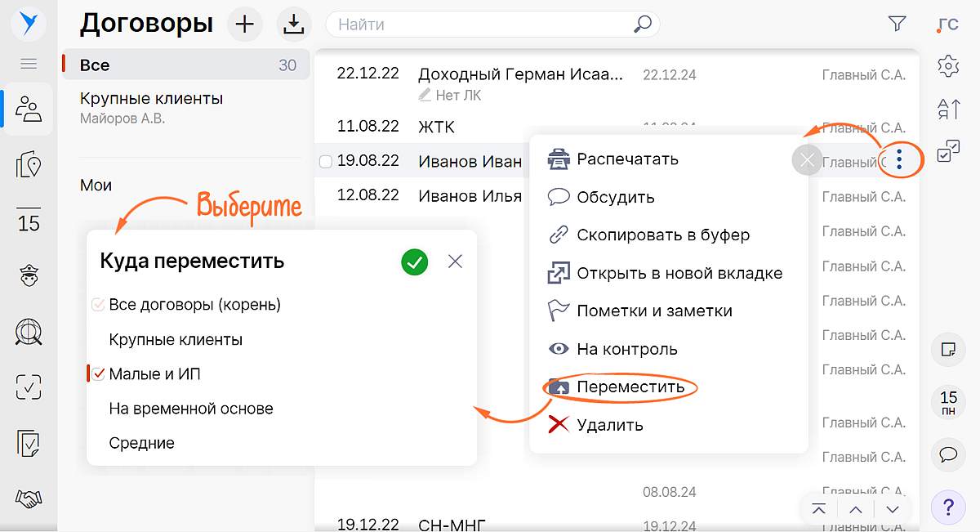Image resolution: width=980 pixels, height=532 pixels.
Task: Open settings gear in right panel
Action: coord(948,66)
